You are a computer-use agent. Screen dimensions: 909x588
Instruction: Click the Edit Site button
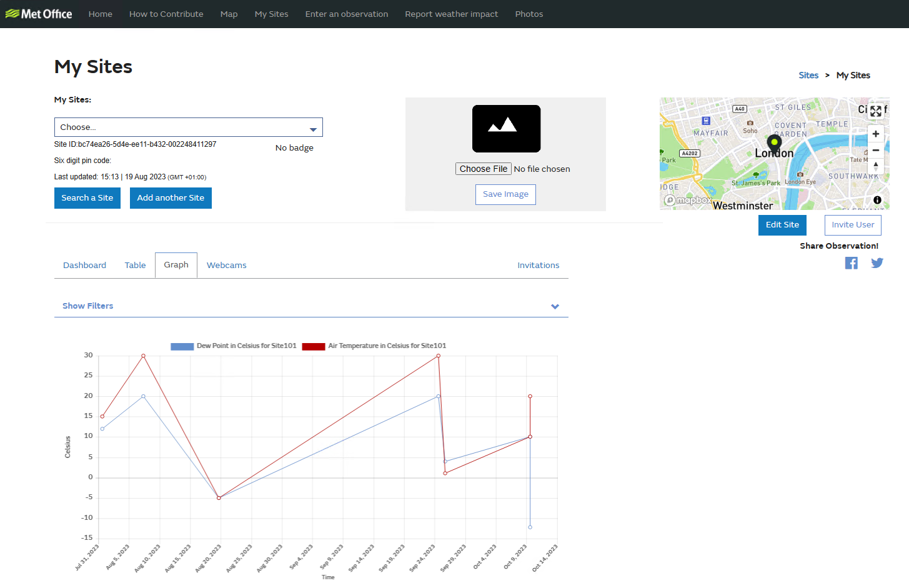coord(782,225)
